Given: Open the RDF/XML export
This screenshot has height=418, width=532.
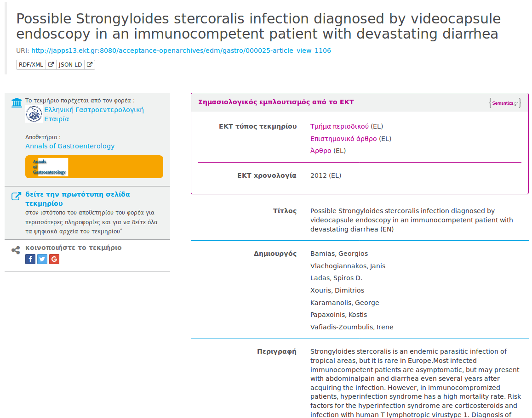Looking at the screenshot, I should 36,65.
